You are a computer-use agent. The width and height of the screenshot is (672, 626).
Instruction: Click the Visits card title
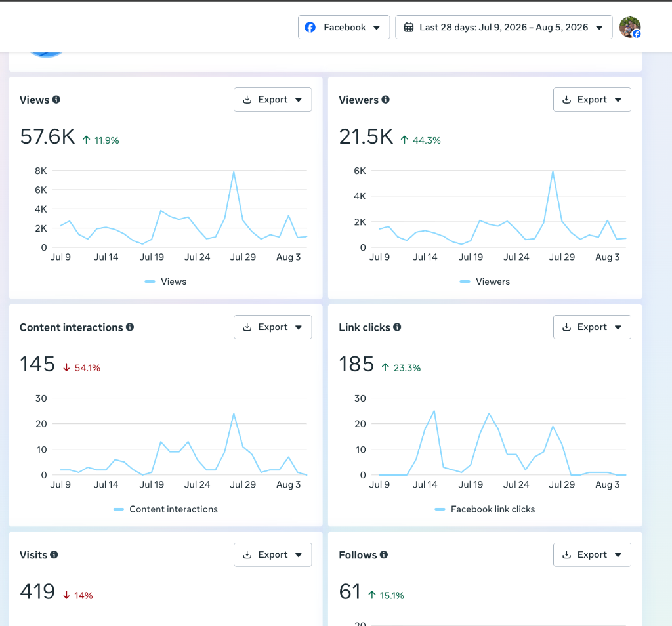pyautogui.click(x=33, y=555)
